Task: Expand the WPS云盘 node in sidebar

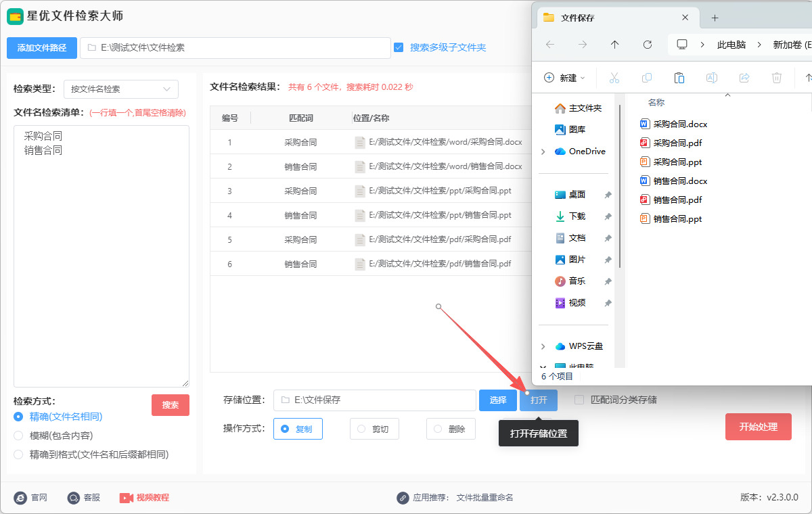Action: coord(543,346)
